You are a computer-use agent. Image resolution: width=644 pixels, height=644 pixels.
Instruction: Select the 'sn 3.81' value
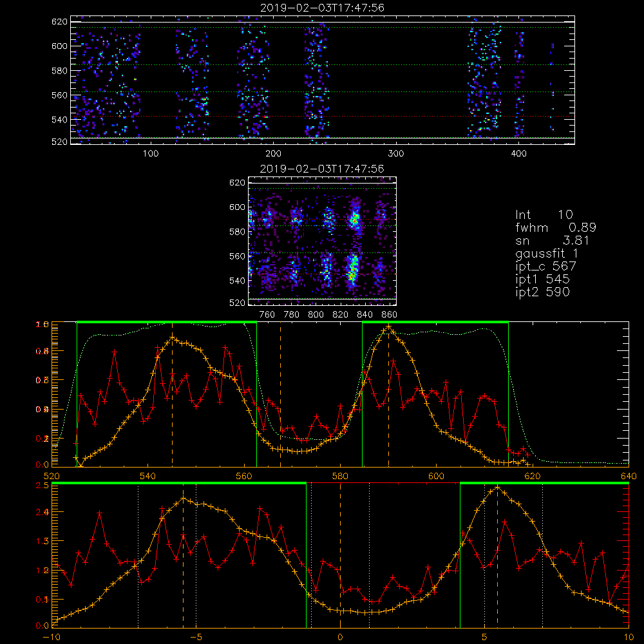[x=553, y=240]
